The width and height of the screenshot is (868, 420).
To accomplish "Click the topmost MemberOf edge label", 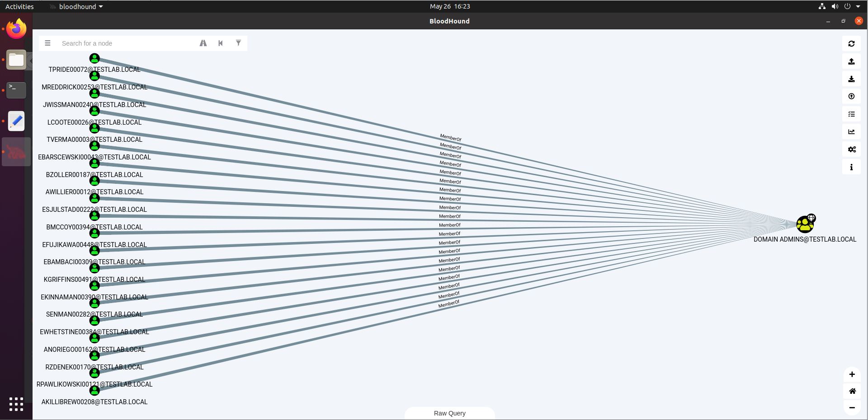I will (451, 138).
